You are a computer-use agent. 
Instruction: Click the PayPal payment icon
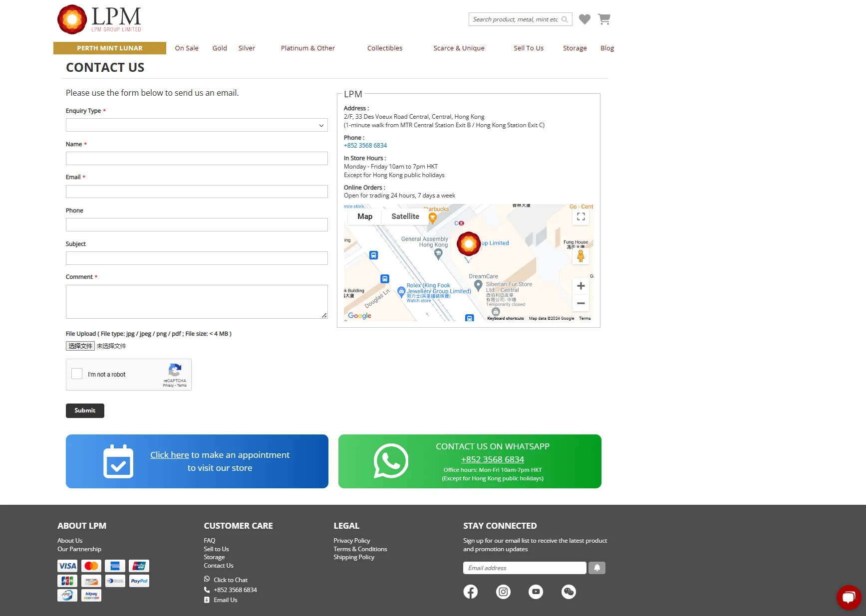click(139, 581)
